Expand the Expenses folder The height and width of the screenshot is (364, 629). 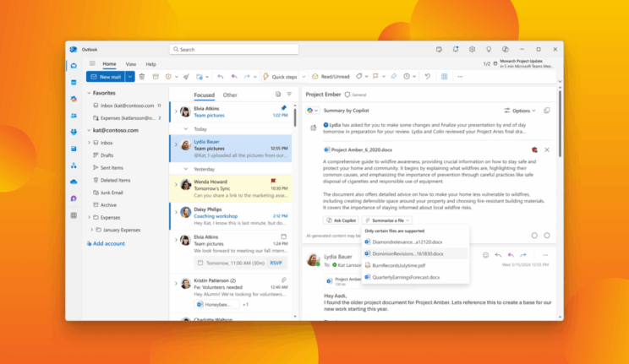point(89,217)
